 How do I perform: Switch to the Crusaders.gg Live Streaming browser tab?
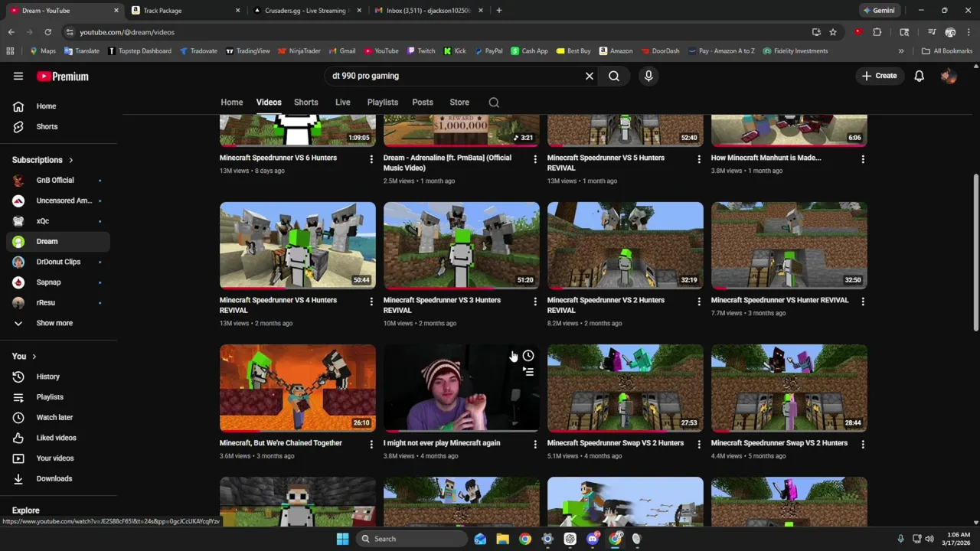(x=306, y=11)
